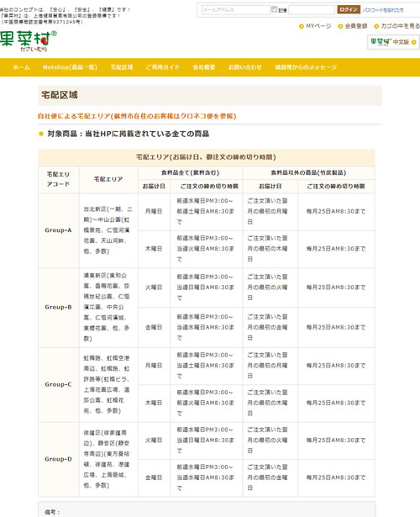Click the arrow icon beside カゴの中を見る

[x=376, y=26]
